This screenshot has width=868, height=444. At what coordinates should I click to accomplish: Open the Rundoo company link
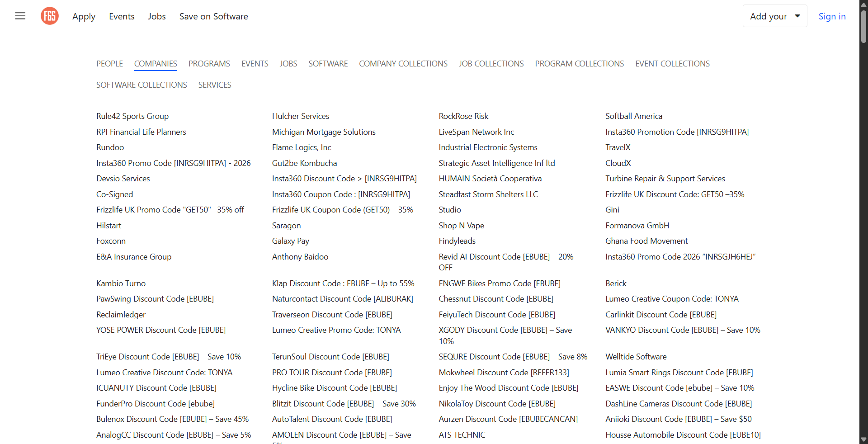[x=110, y=147]
